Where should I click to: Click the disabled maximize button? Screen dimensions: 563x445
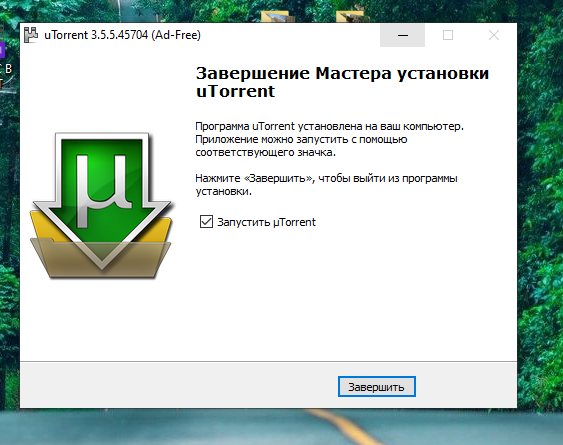[x=448, y=35]
